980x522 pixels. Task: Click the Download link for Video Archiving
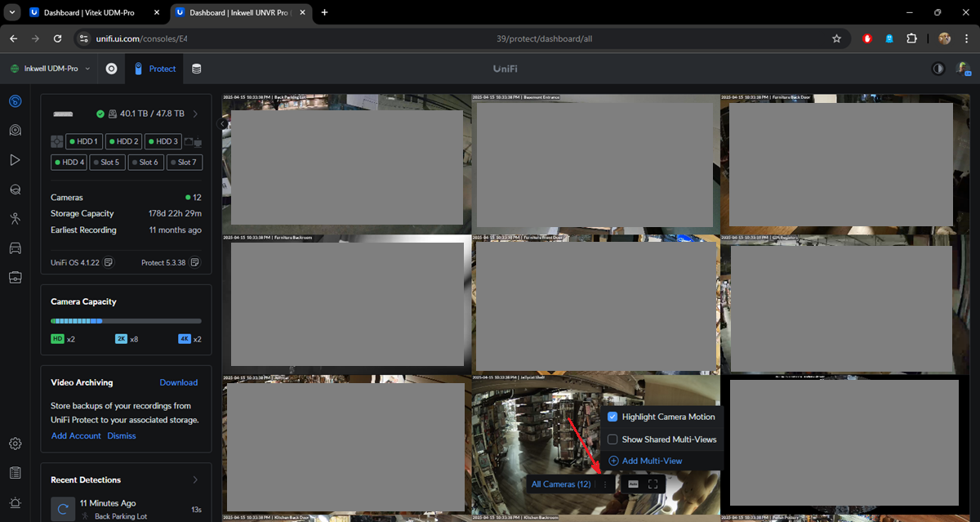tap(178, 382)
